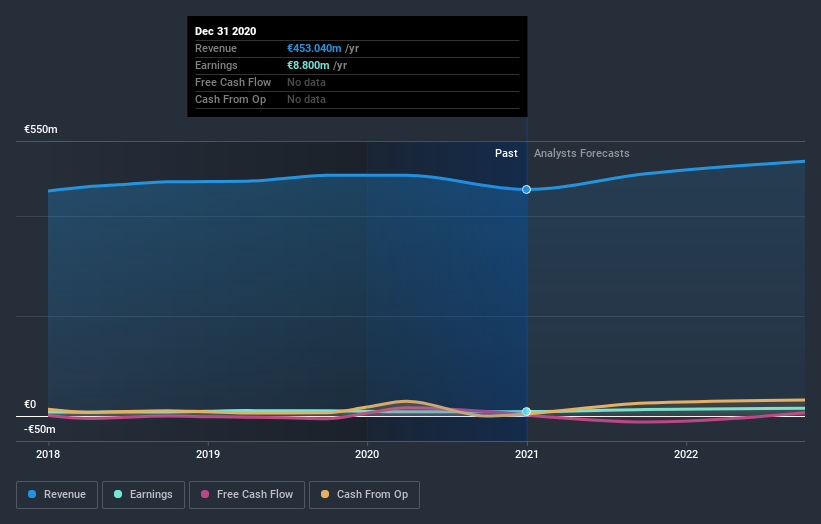Click the Cash From Op tooltip row label
The height and width of the screenshot is (524, 821).
(x=230, y=99)
